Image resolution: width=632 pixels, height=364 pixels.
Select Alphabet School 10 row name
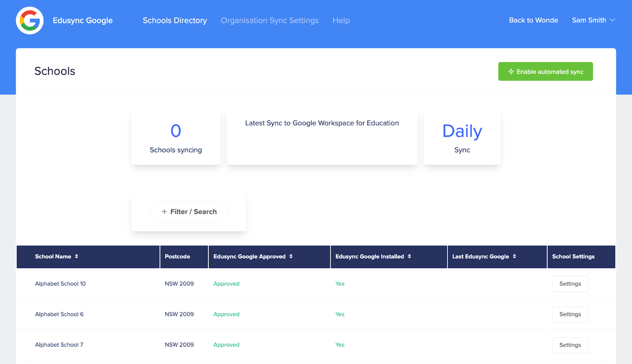click(x=60, y=284)
